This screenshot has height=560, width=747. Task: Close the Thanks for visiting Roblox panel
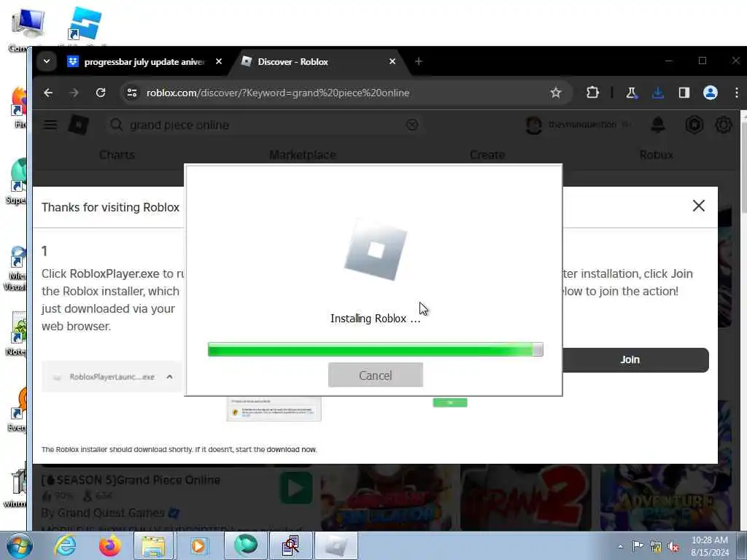coord(698,206)
